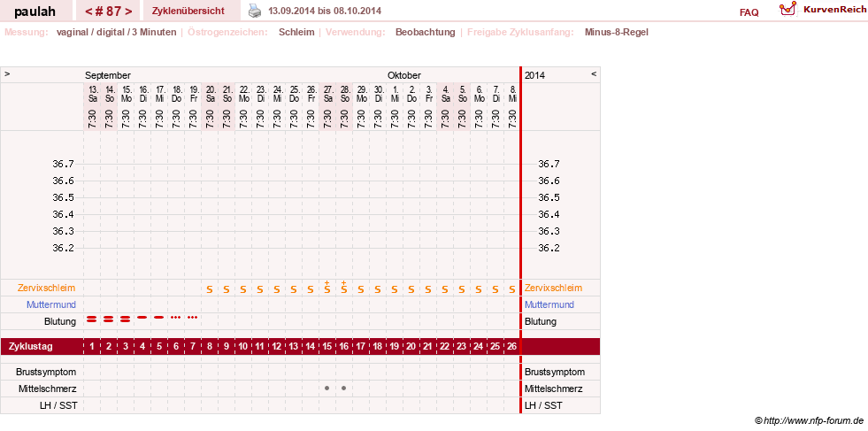Select the spotting dots on cycle day 6
The image size is (868, 431).
point(175,318)
